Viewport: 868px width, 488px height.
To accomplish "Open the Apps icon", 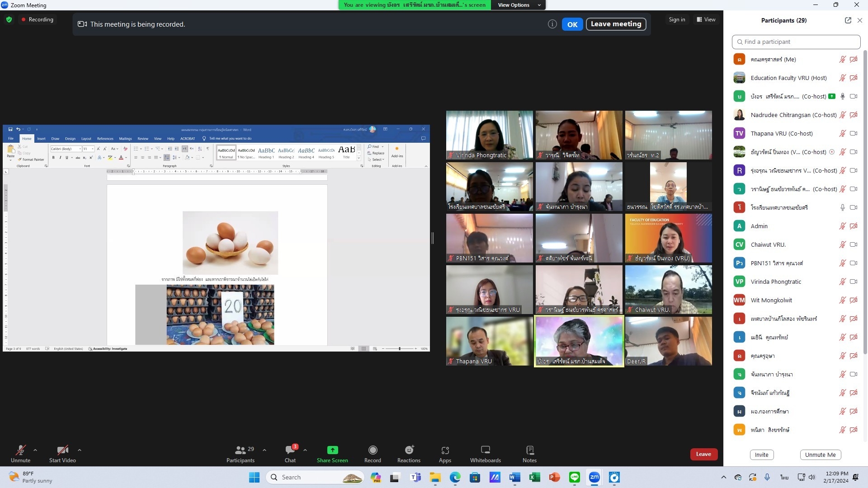I will tap(445, 450).
